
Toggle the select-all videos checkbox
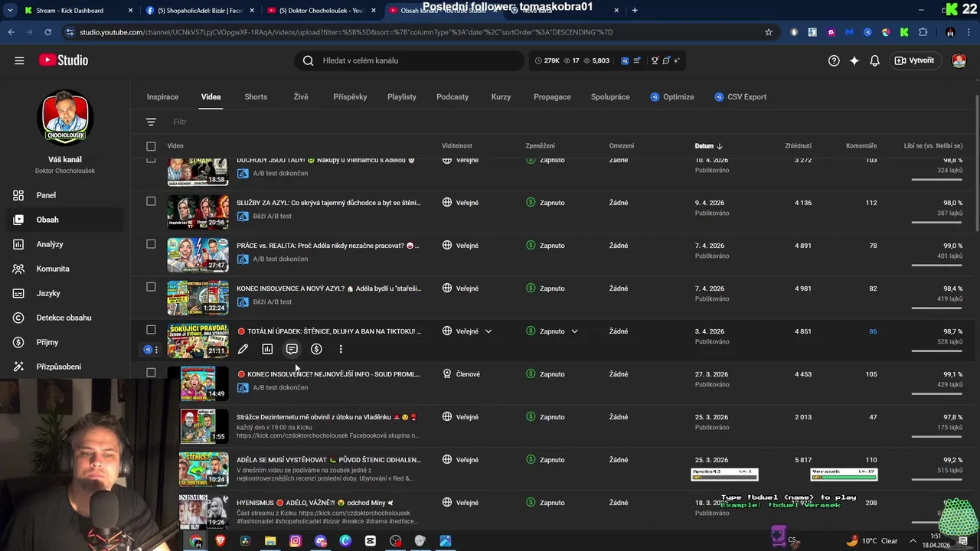point(151,146)
